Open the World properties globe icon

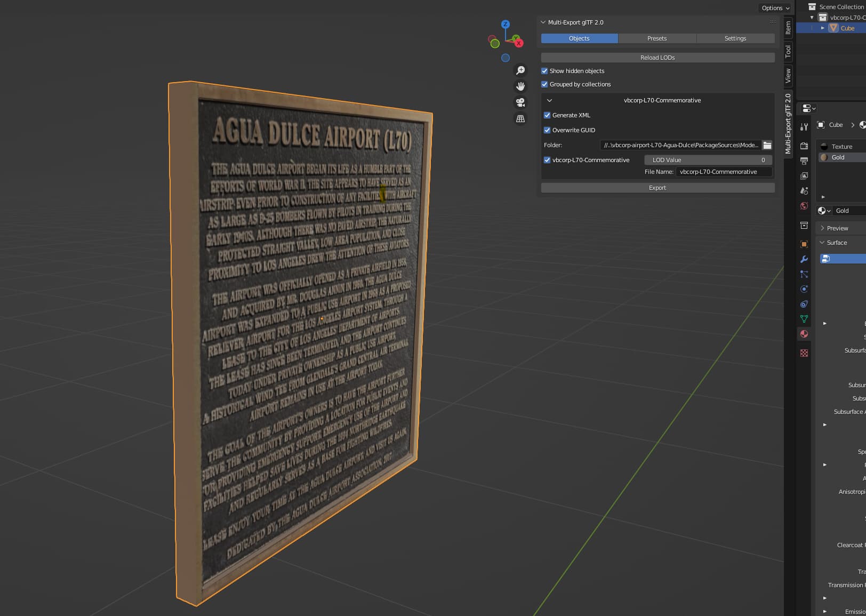pyautogui.click(x=804, y=206)
